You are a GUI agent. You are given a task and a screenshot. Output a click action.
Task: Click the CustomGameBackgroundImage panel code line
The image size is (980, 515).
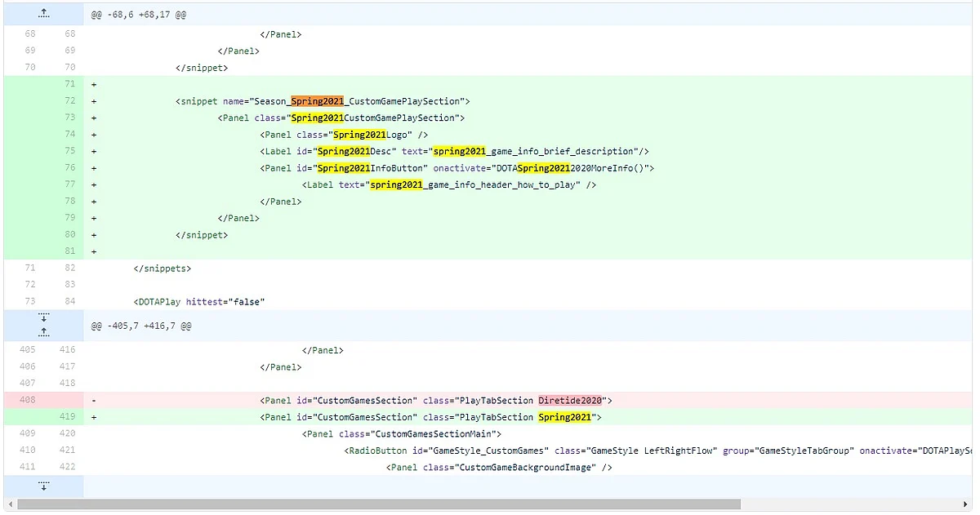pos(500,468)
